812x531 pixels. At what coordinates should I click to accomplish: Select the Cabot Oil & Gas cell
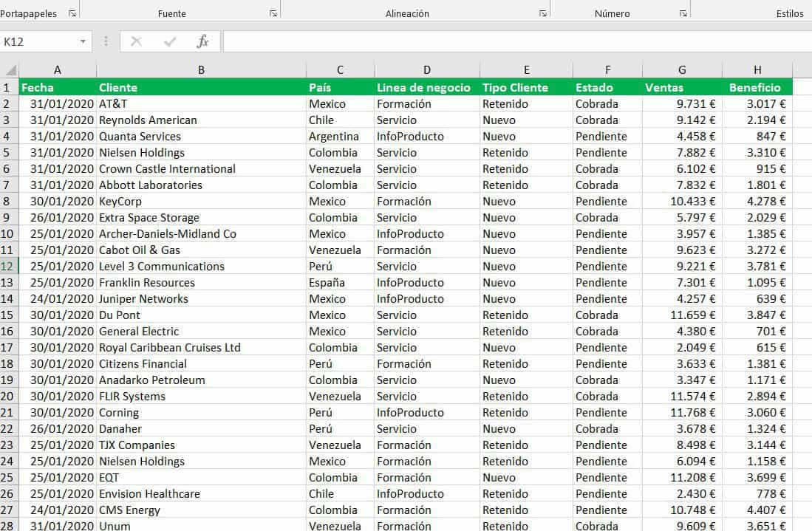(x=202, y=250)
